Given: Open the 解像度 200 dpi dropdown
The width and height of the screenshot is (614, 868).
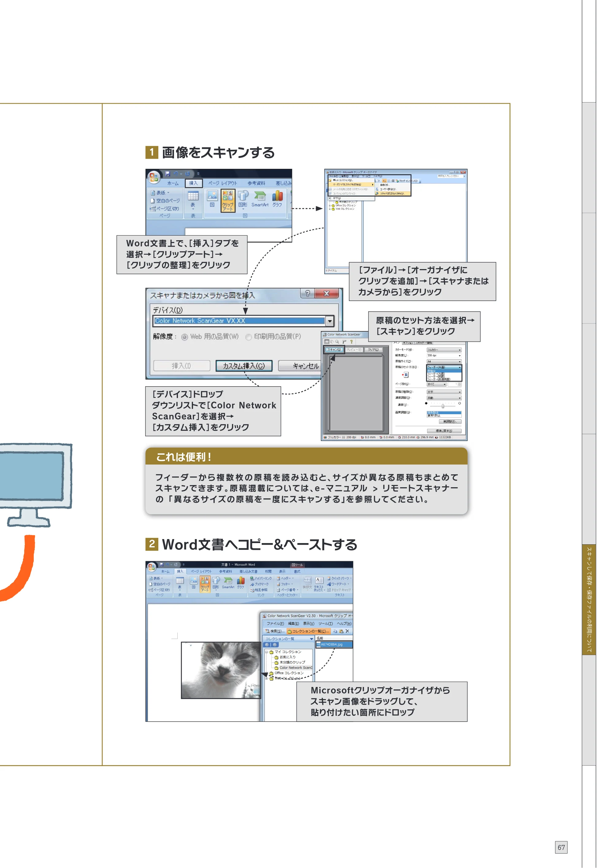Looking at the screenshot, I should tap(444, 355).
